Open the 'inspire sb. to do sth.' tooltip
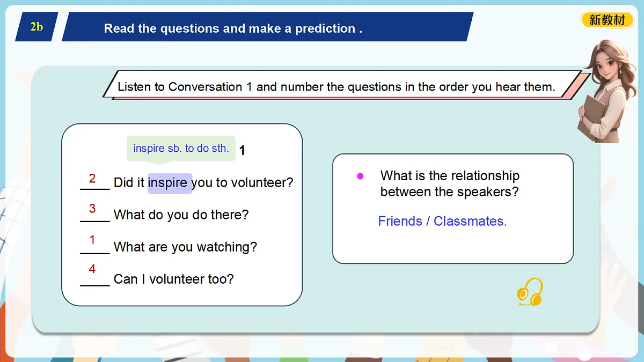 [x=181, y=149]
